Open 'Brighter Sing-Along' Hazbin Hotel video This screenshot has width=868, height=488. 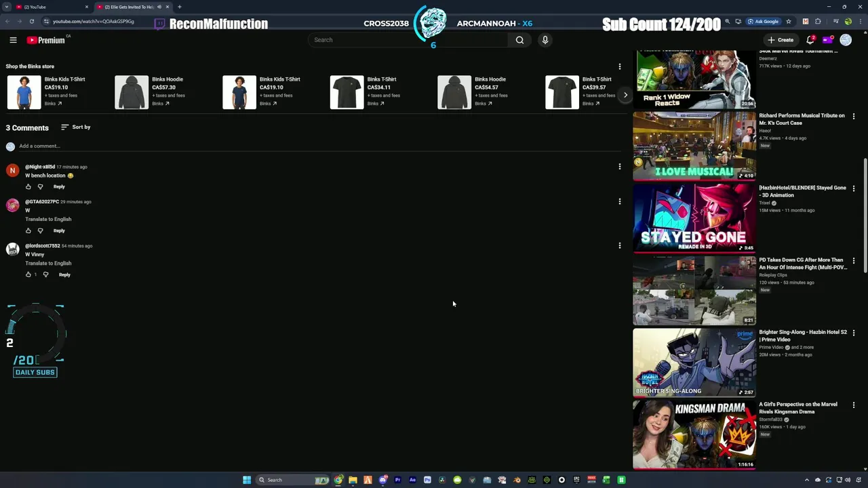[x=694, y=363]
